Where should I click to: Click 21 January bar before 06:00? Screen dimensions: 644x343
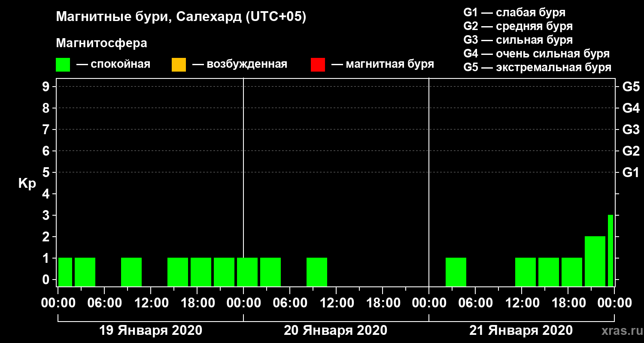[x=456, y=272]
